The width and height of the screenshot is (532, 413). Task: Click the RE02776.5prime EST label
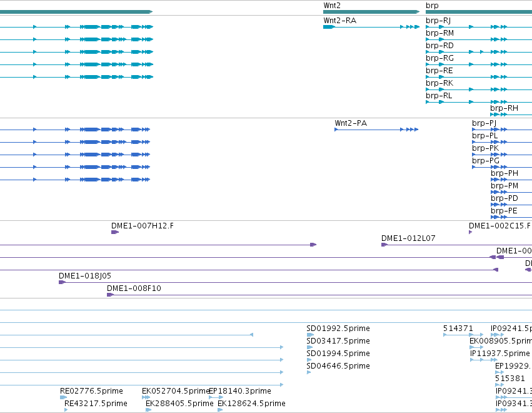(91, 391)
